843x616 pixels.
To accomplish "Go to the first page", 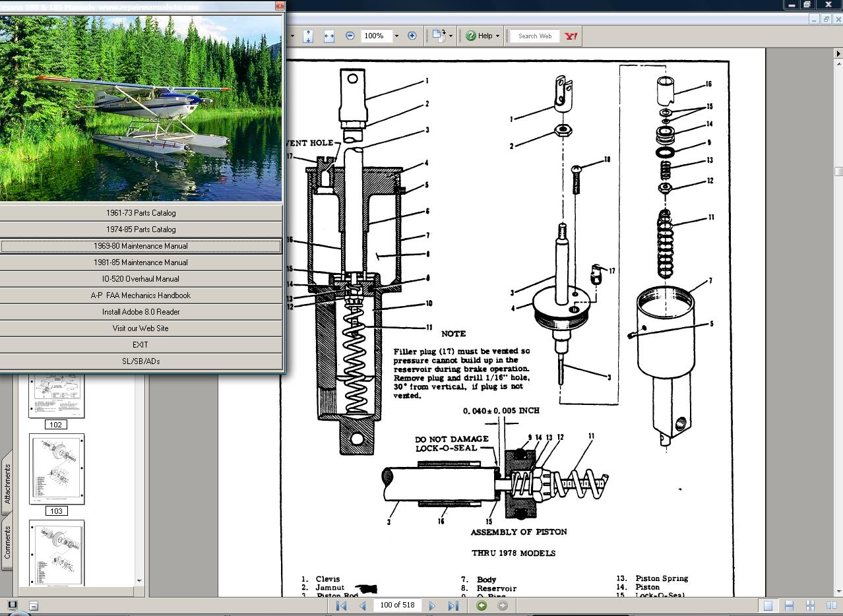I will [x=341, y=605].
